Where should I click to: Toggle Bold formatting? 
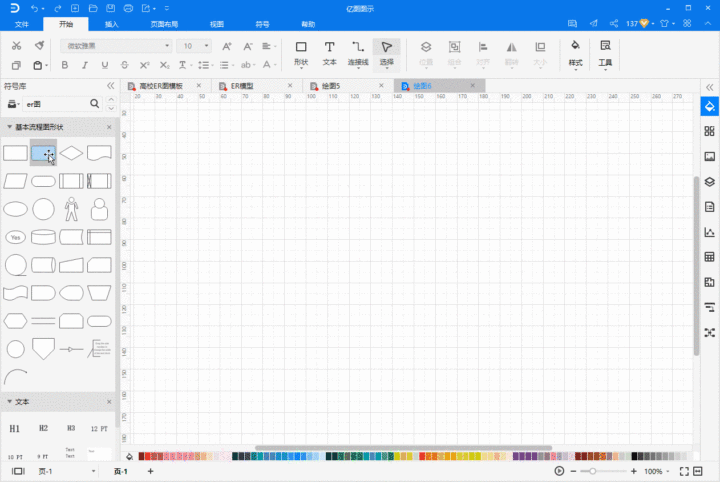tap(65, 65)
